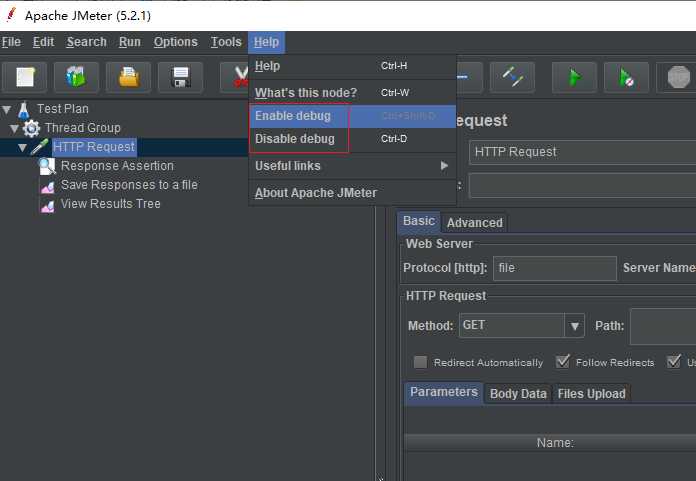Image resolution: width=696 pixels, height=481 pixels.
Task: Click the Open file toolbar icon
Action: point(129,77)
